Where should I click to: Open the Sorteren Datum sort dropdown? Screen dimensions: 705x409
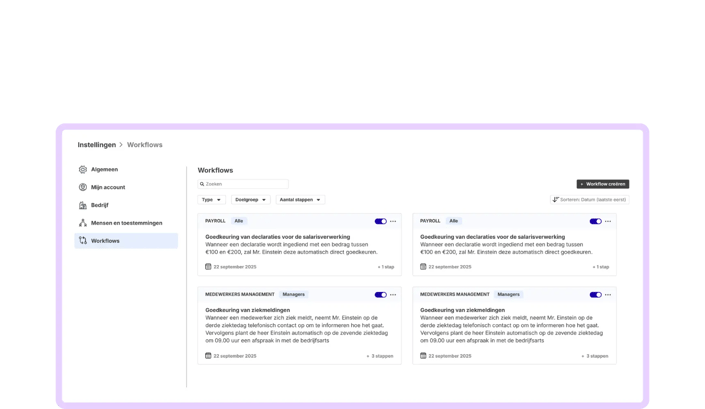(589, 200)
